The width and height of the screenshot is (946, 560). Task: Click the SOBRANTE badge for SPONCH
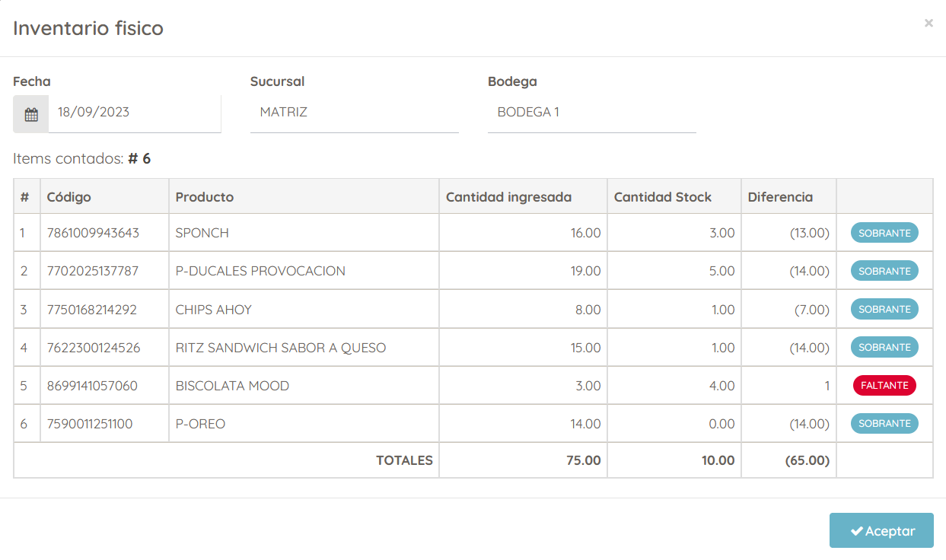(884, 233)
